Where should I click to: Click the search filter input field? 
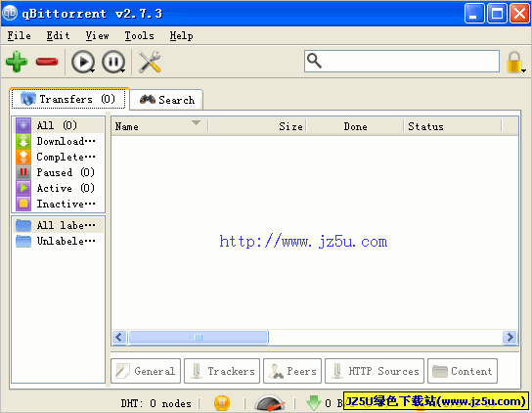402,61
